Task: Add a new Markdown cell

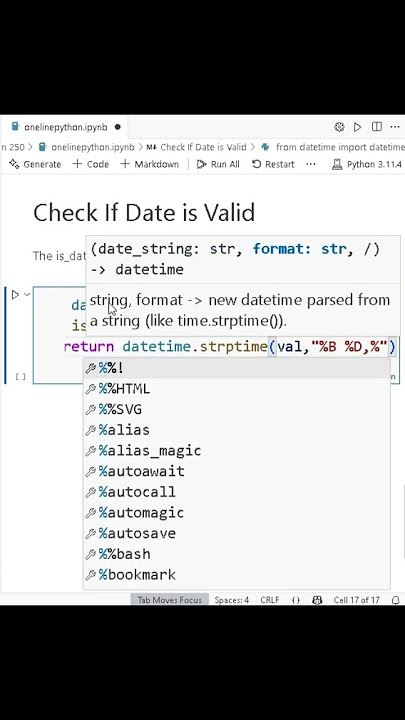Action: 150,164
